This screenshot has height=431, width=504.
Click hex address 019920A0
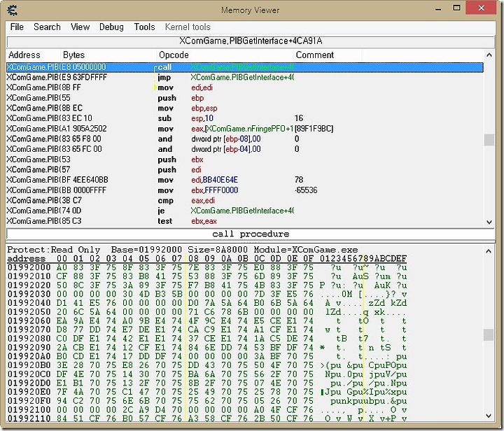[x=29, y=356]
